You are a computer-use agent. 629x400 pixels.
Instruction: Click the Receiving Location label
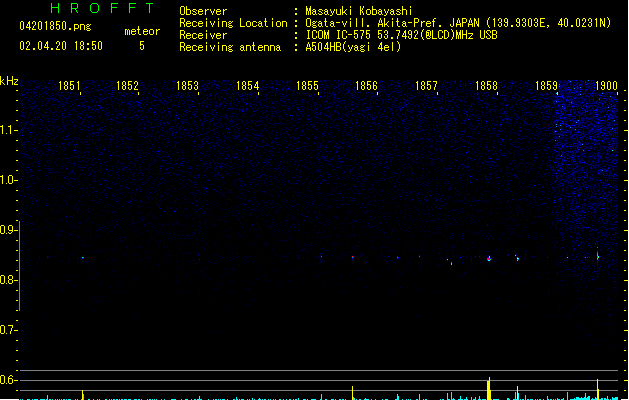[x=233, y=23]
